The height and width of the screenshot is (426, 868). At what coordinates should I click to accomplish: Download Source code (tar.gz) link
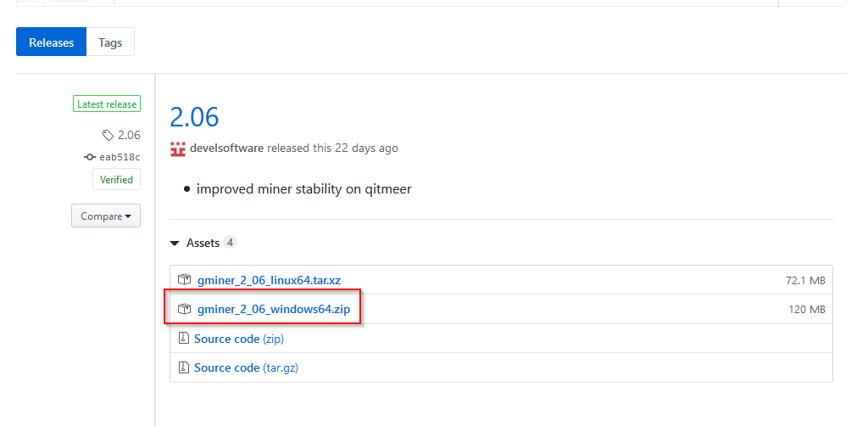tap(247, 367)
